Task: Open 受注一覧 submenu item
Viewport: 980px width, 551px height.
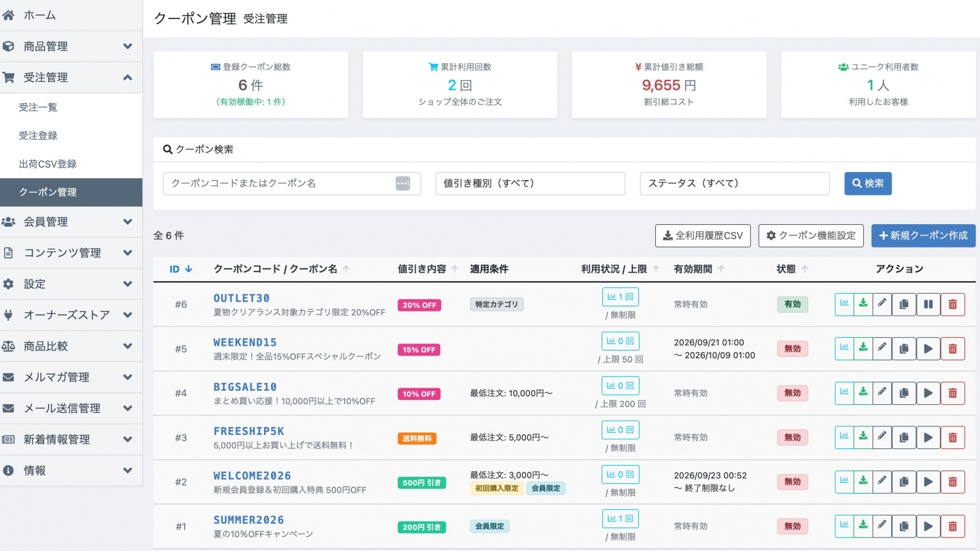Action: (71, 107)
